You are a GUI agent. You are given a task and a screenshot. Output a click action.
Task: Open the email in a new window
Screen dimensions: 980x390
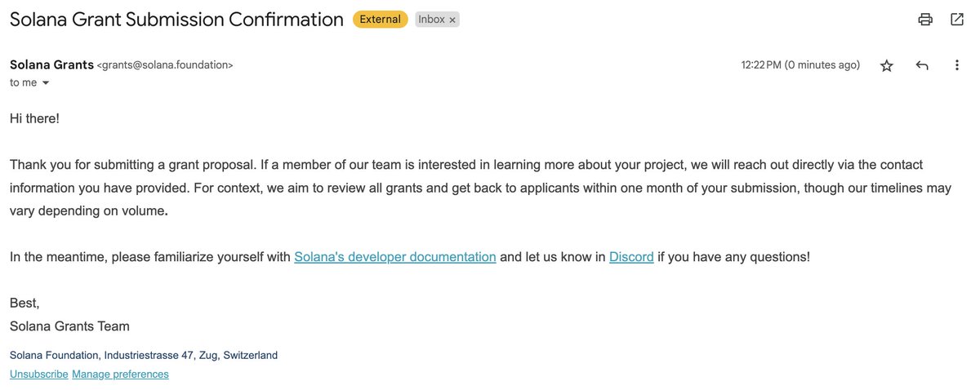pos(956,20)
